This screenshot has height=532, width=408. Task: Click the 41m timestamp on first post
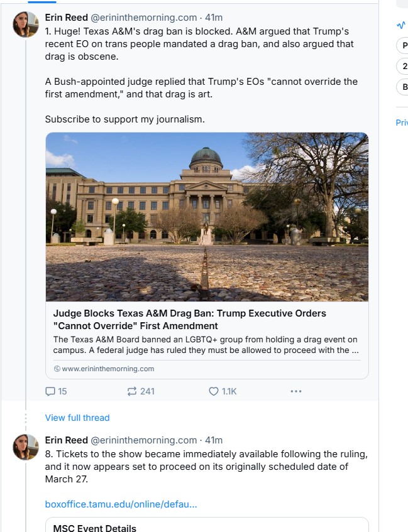(x=214, y=18)
